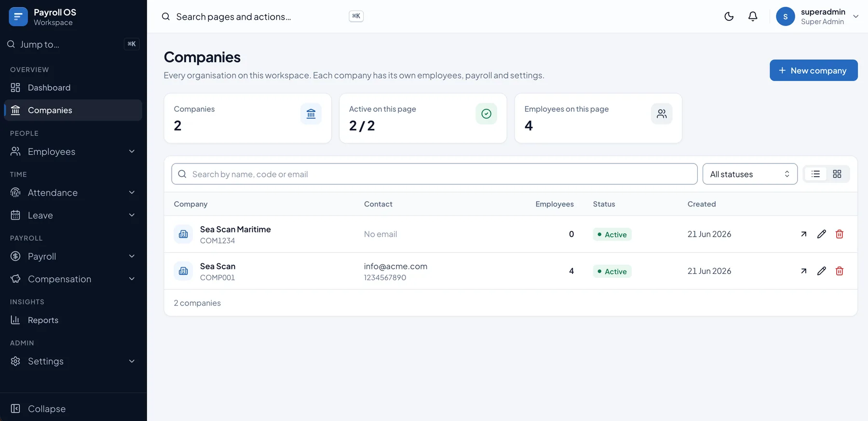
Task: Open Sea Scan Maritime via the arrow icon
Action: point(803,234)
